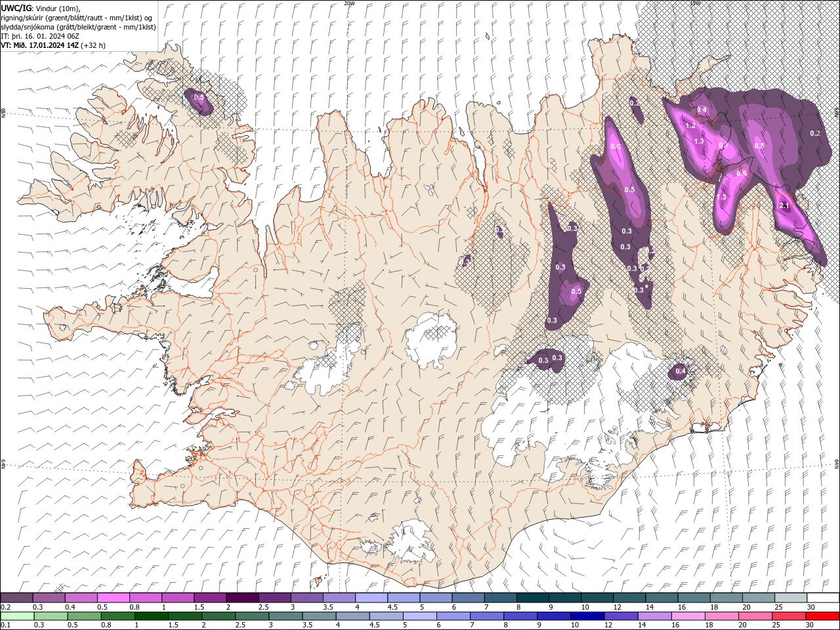
Task: Click the 2.5 swatch in top legend row
Action: (274, 598)
